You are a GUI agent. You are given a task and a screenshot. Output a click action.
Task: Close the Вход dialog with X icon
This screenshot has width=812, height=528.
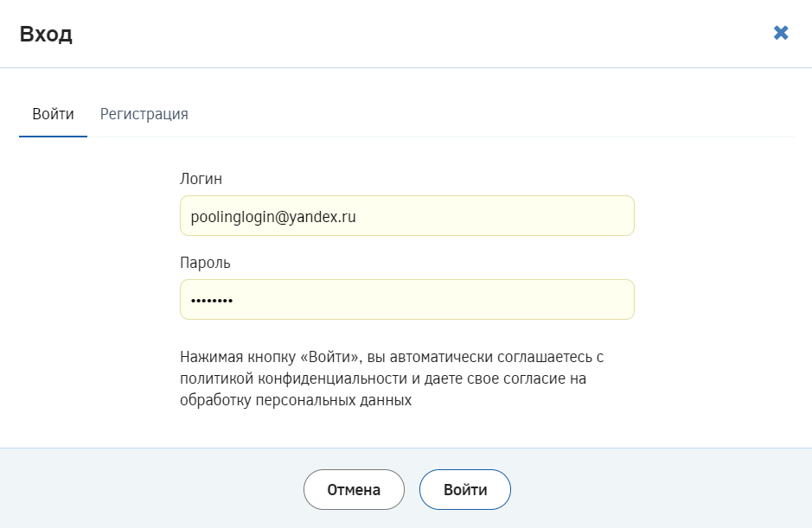point(781,33)
